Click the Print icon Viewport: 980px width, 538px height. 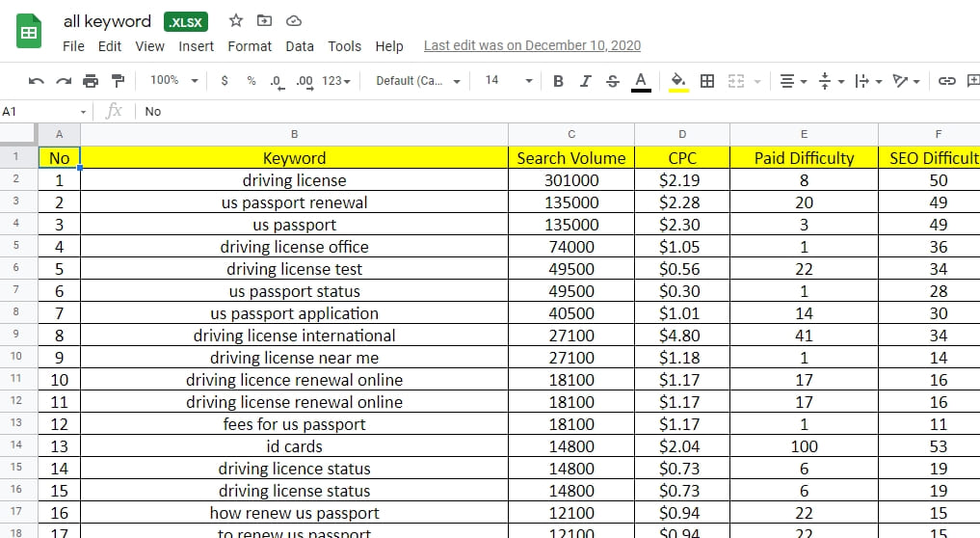point(91,81)
